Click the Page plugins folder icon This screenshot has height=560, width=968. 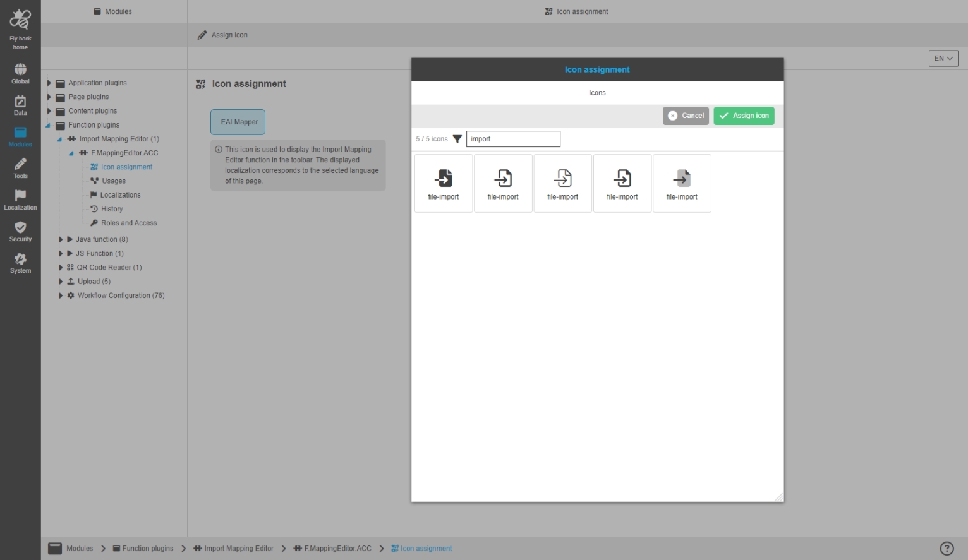click(x=61, y=97)
